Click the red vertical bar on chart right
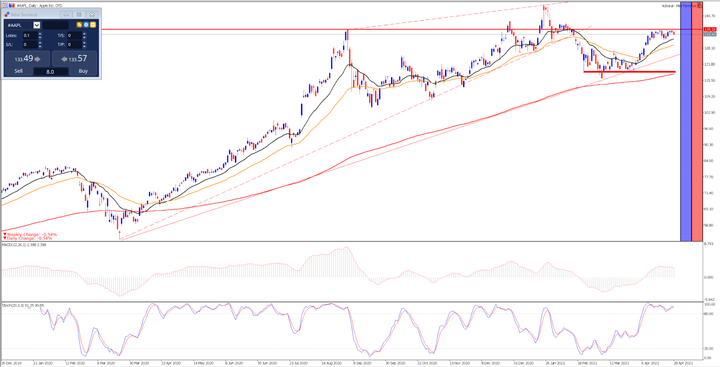Screen dimensions: 720x367 point(697,122)
